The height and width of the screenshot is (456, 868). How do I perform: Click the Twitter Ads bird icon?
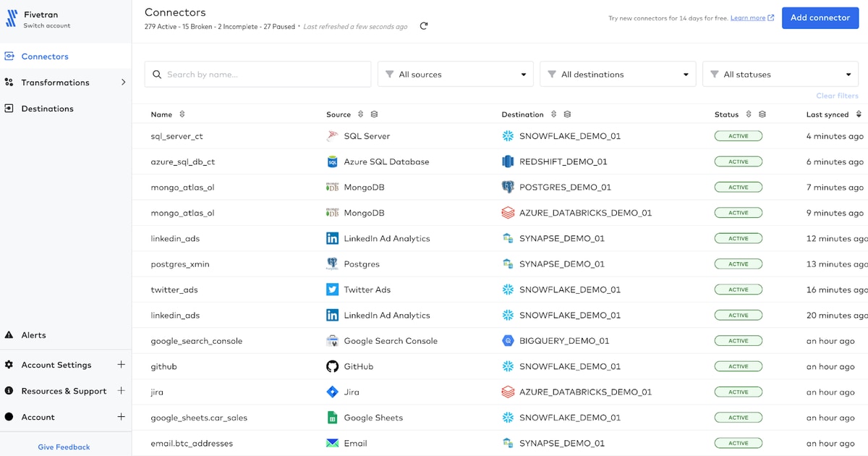332,290
